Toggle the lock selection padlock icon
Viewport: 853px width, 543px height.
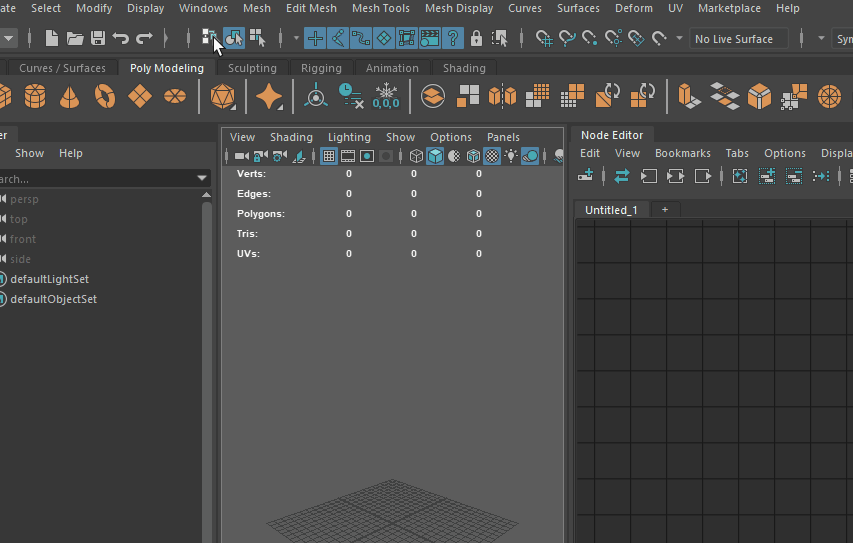click(476, 39)
